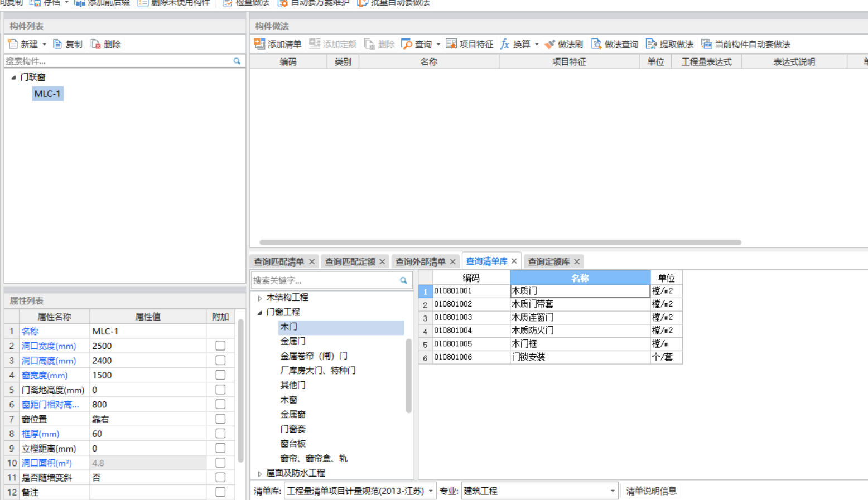Select row 010801006 门锁安装
868x500 pixels.
[x=550, y=357]
